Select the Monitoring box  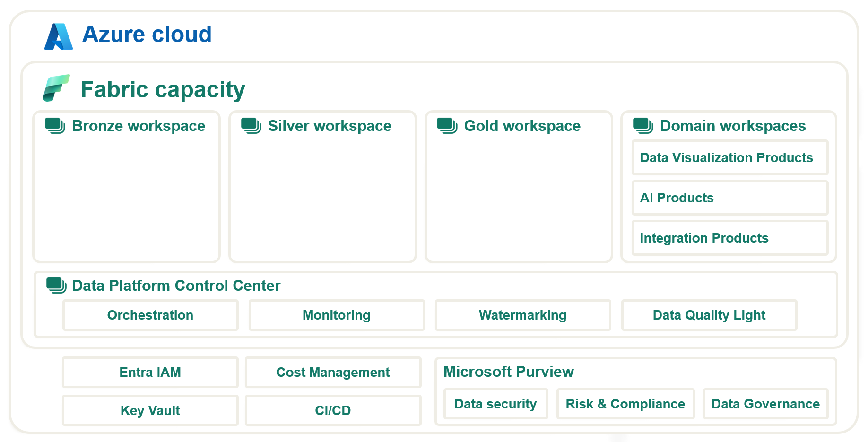[x=337, y=315]
